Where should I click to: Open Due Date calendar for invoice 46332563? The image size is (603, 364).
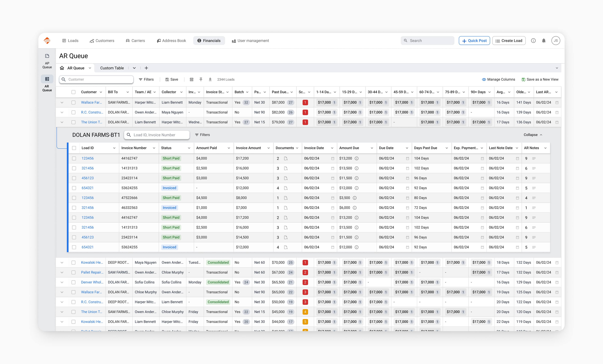click(407, 208)
